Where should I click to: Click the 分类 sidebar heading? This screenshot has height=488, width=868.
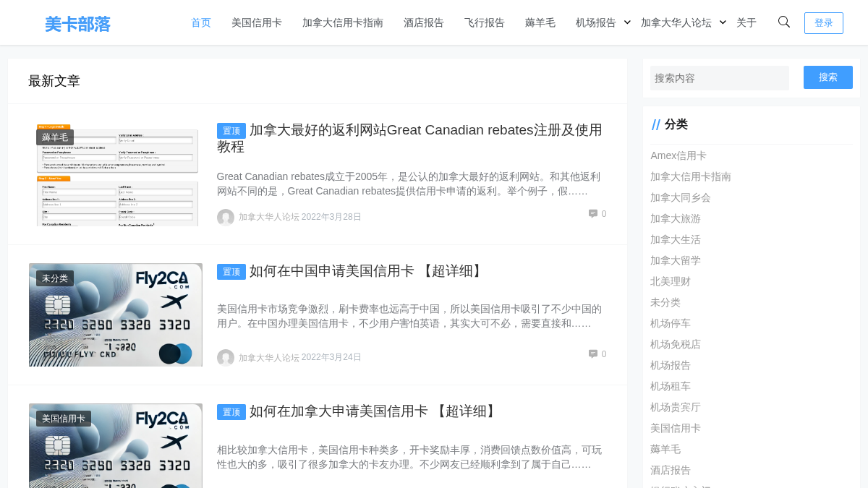(676, 124)
